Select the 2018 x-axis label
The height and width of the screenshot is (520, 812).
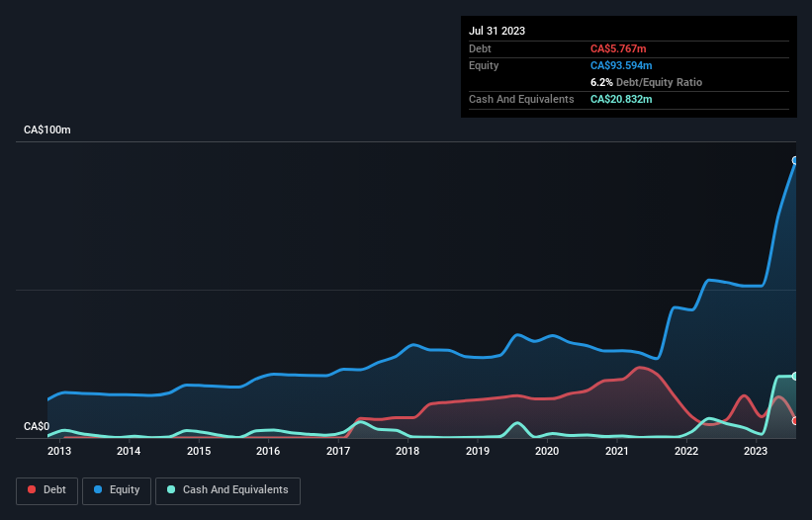[407, 451]
